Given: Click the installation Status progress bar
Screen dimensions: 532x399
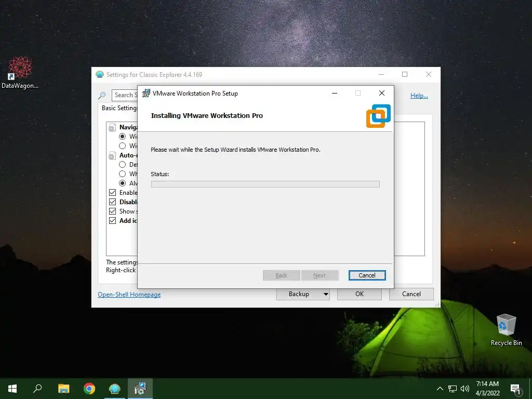Looking at the screenshot, I should [x=265, y=184].
